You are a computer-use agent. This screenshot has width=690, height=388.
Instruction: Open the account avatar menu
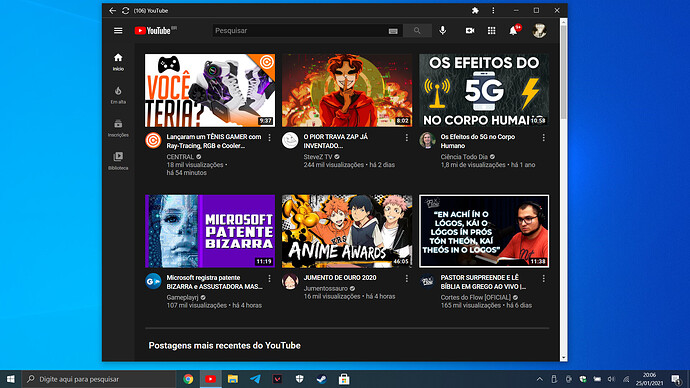pos(540,31)
